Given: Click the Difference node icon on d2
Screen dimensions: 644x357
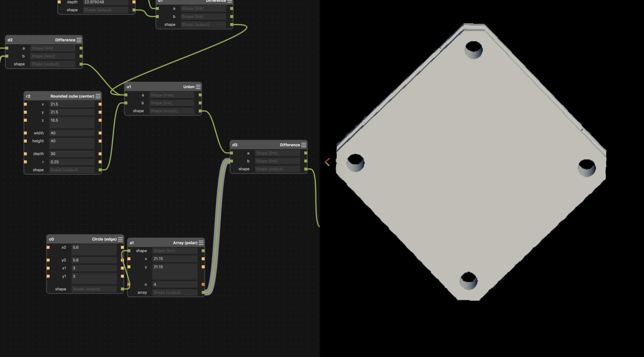Looking at the screenshot, I should [79, 40].
